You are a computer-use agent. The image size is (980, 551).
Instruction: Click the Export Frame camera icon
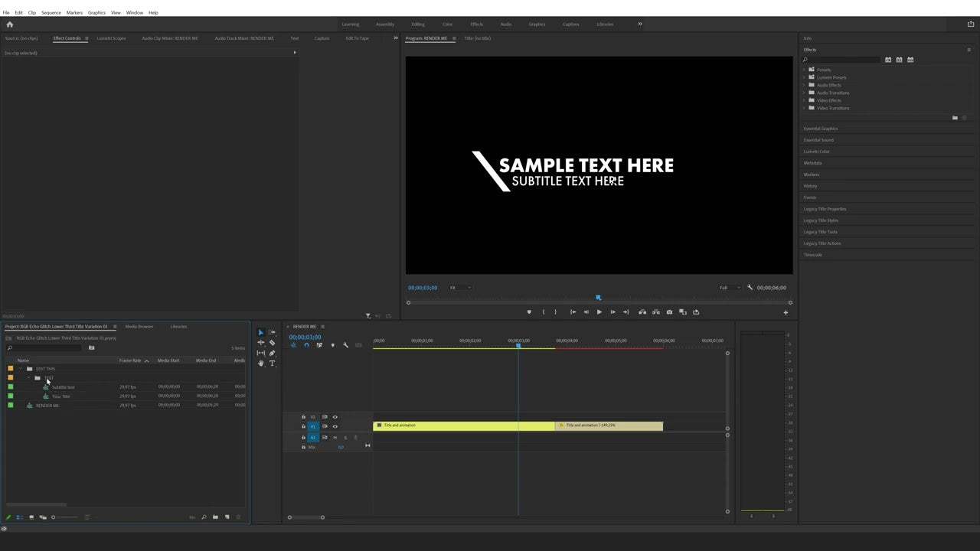[669, 312]
